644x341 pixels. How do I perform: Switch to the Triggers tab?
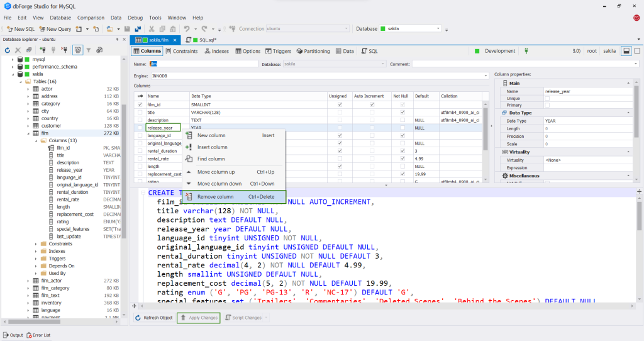[278, 51]
